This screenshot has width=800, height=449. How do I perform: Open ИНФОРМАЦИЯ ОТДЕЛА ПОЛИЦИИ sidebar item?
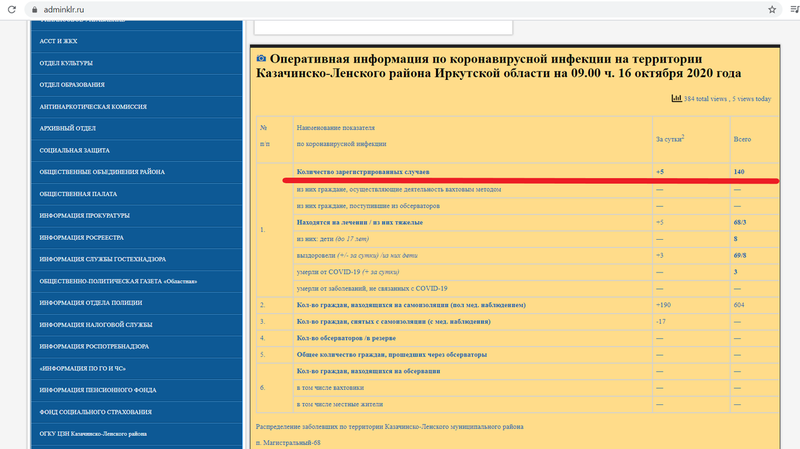(137, 303)
